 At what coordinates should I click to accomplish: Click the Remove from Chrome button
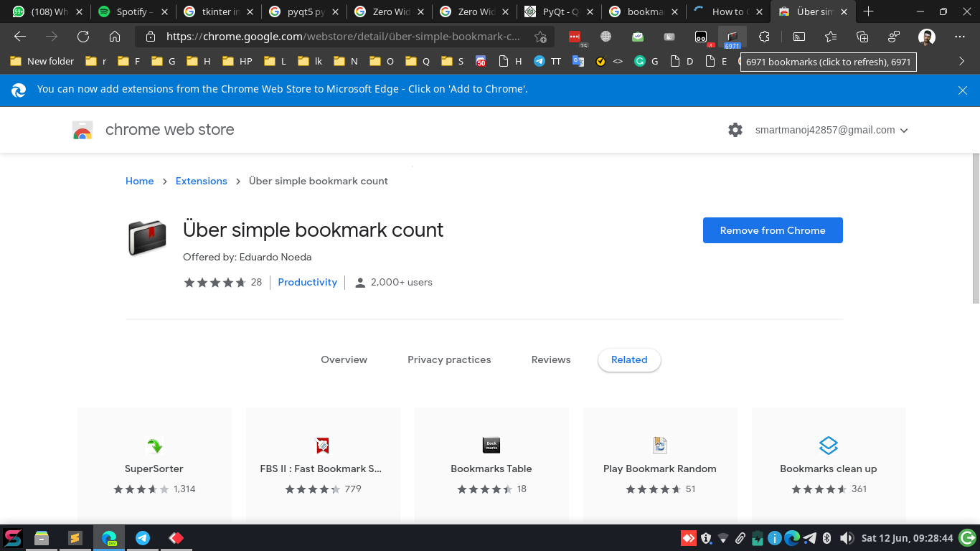tap(773, 230)
